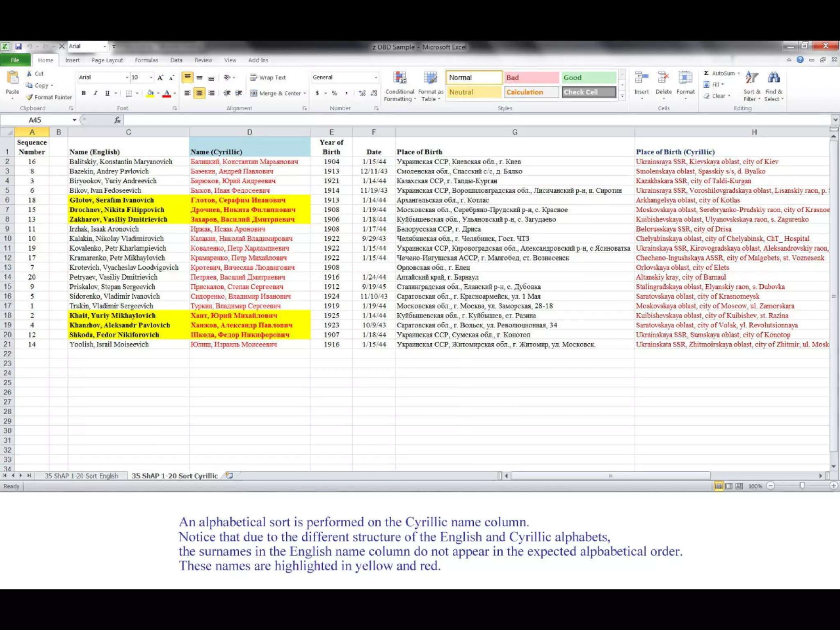Click the zoom slider handle
This screenshot has height=630, width=840.
tap(802, 486)
